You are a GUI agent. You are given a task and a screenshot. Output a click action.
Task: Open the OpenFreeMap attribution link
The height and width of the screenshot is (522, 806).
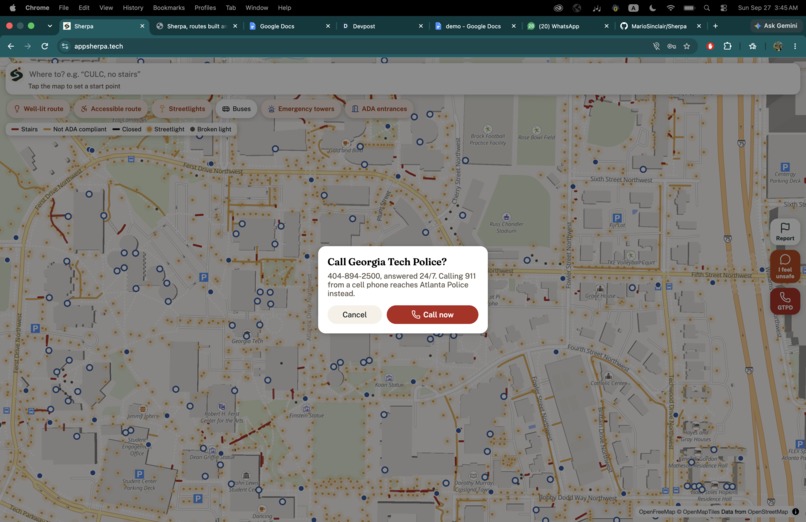(x=656, y=512)
